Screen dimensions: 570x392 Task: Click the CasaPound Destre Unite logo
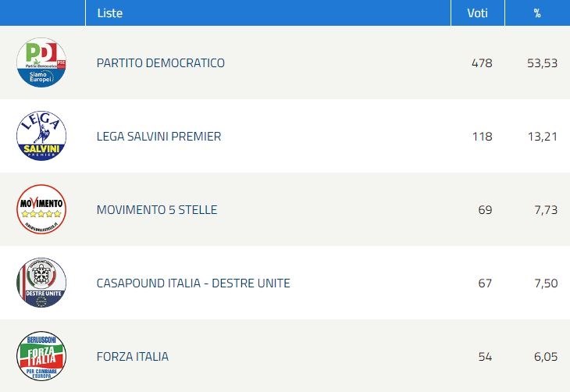[41, 283]
